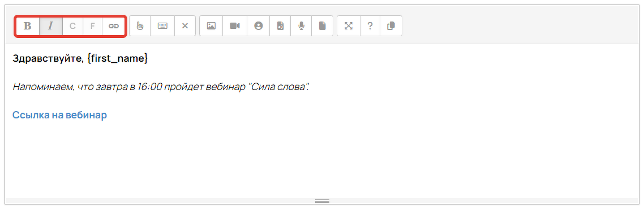Attach a video with camera icon

(235, 26)
